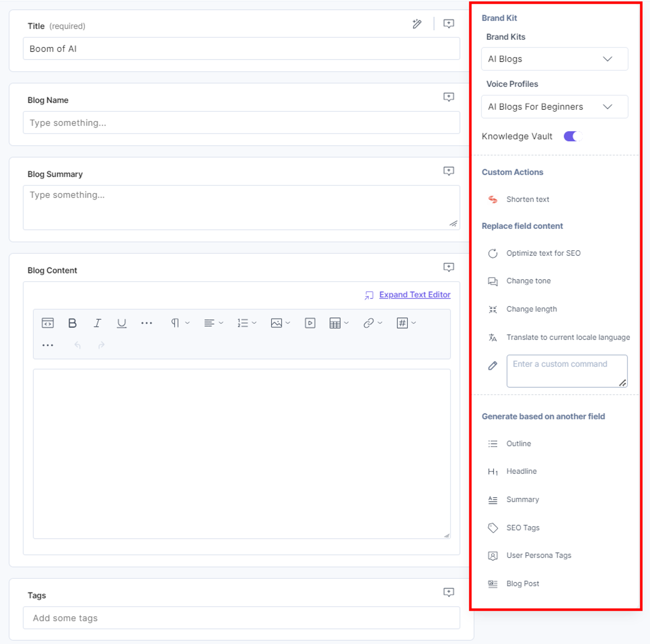Click the Change length collapse icon

tap(493, 309)
